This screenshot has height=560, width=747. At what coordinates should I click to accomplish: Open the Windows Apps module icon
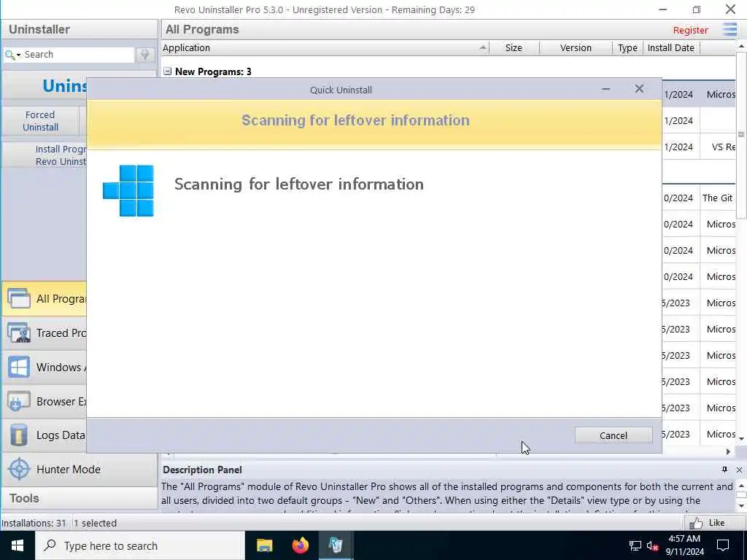click(18, 367)
